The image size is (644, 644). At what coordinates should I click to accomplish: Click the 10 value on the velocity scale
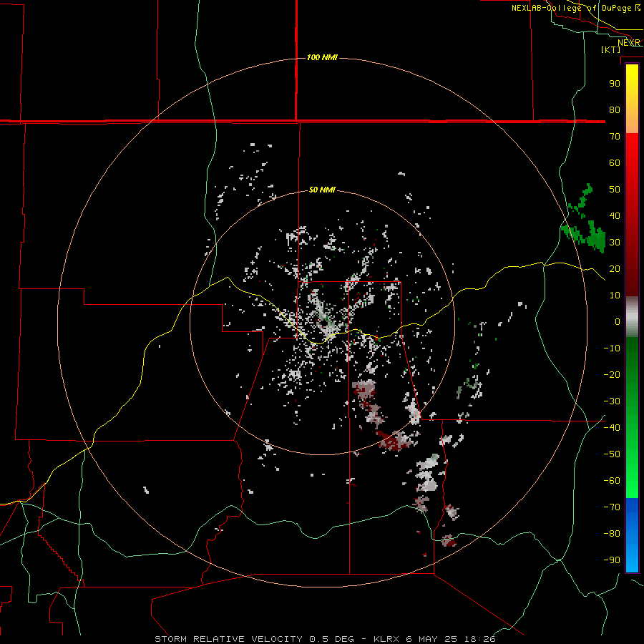[615, 296]
